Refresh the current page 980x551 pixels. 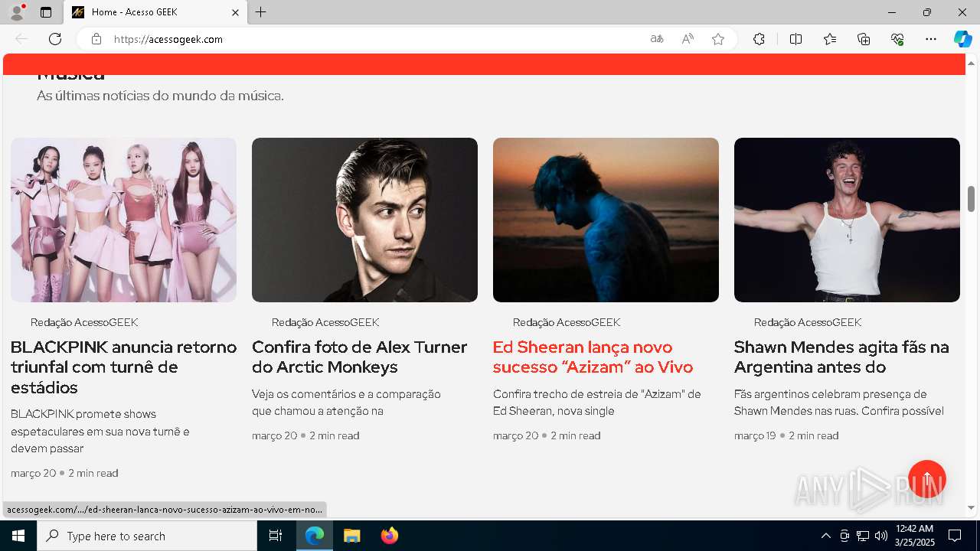coord(55,39)
